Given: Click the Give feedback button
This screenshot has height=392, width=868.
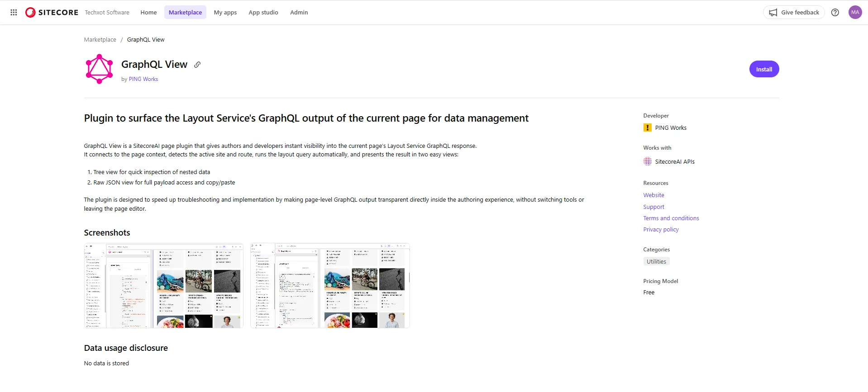Looking at the screenshot, I should click(x=794, y=13).
